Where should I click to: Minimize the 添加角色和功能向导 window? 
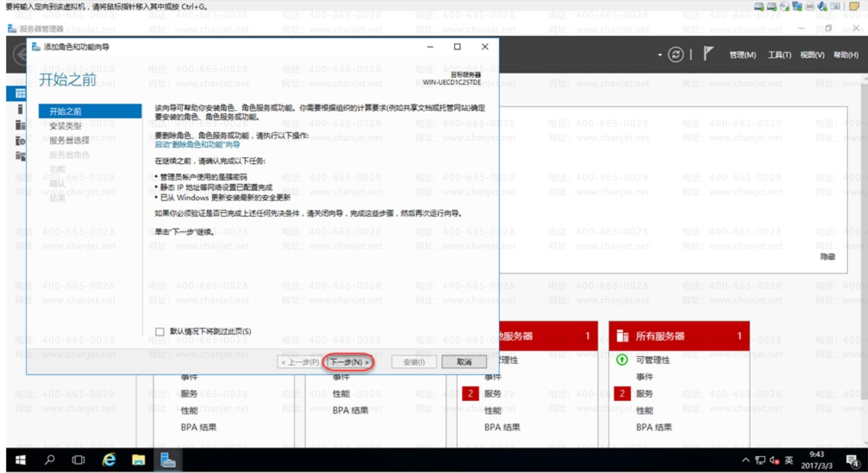coord(430,47)
